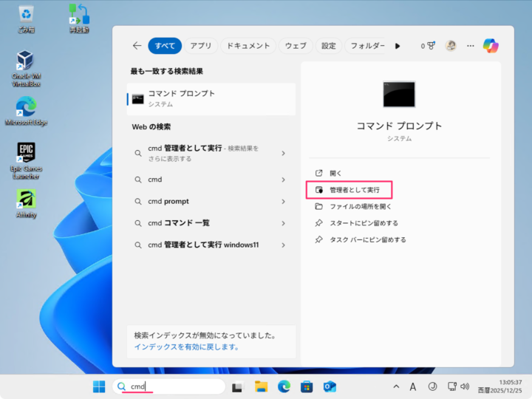
Task: Open the three-dot more options menu
Action: pyautogui.click(x=471, y=46)
